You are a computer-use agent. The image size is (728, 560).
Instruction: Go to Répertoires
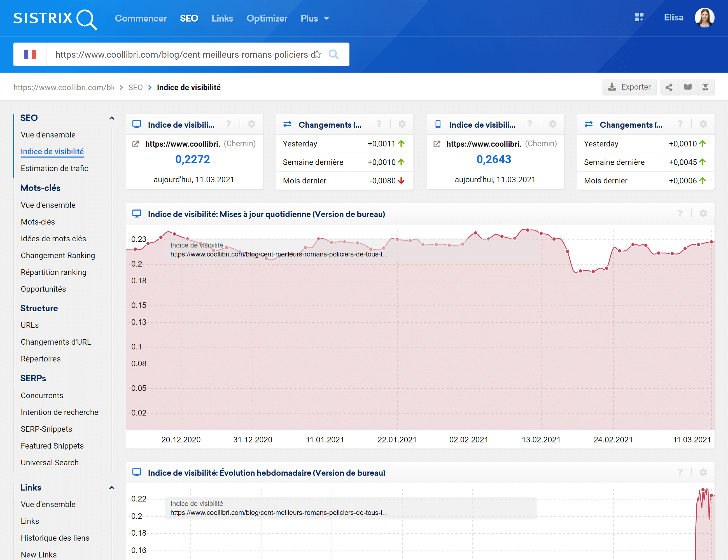click(x=41, y=359)
